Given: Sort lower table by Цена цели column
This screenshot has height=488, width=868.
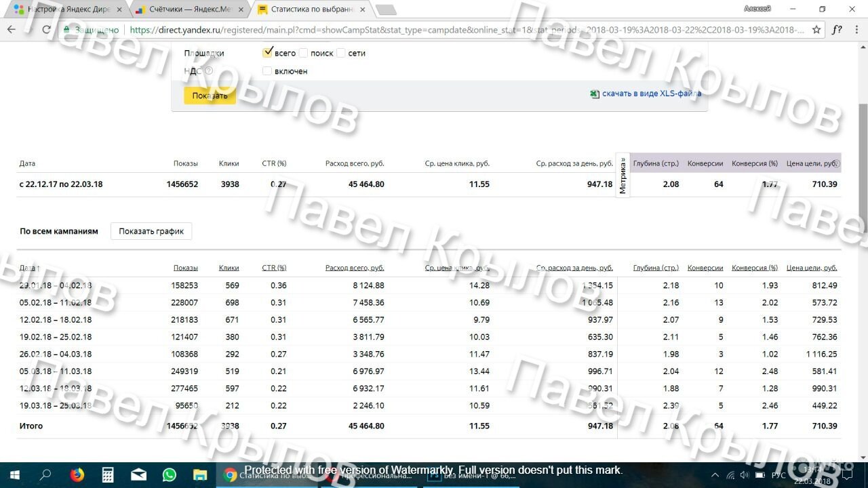Looking at the screenshot, I should (x=812, y=268).
